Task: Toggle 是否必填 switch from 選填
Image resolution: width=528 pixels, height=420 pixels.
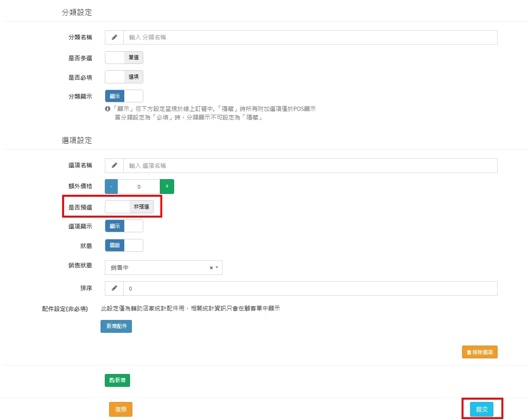Action: coord(124,77)
